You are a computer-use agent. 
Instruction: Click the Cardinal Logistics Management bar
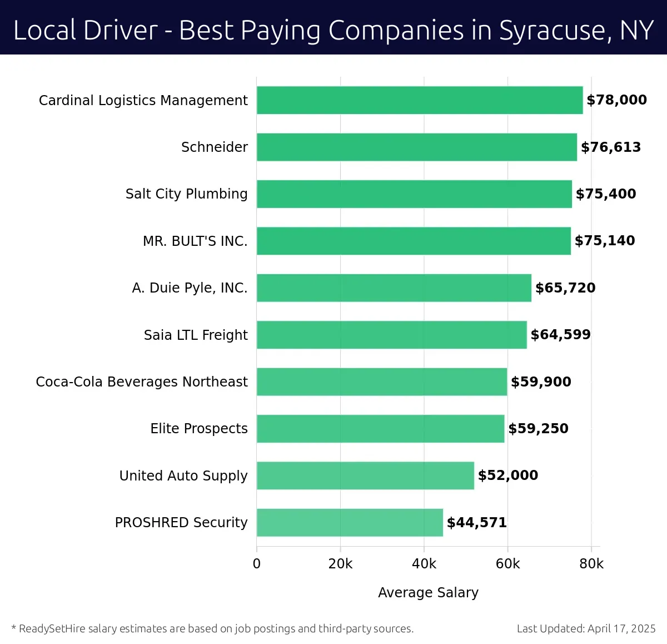[420, 100]
